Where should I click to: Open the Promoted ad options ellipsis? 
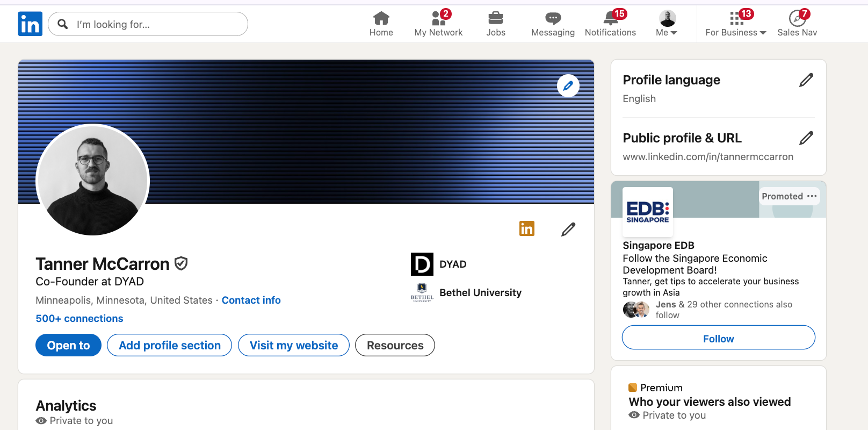click(x=812, y=196)
